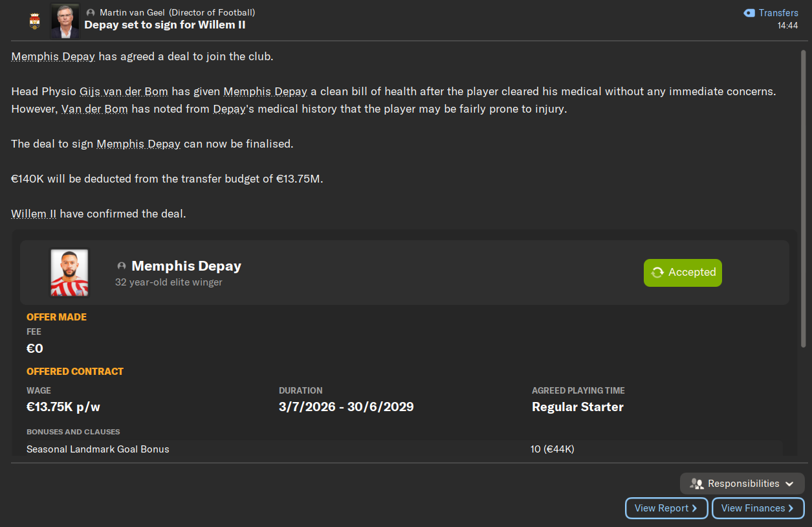This screenshot has width=812, height=527.
Task: Click the '3/7/2026 - 30/6/2029' duration value
Action: 346,407
